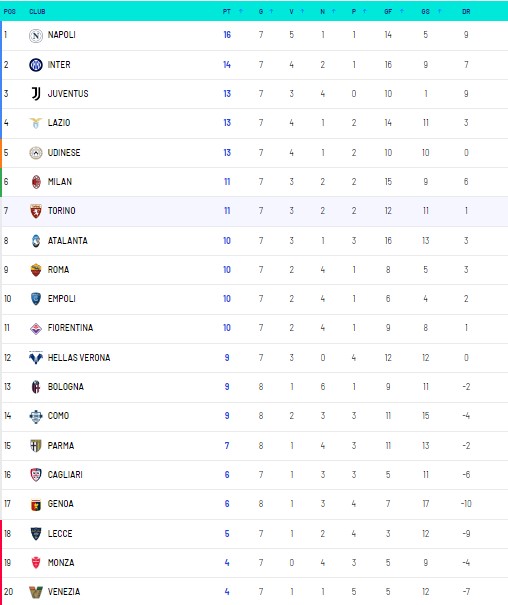Screen dimensions: 508x605
Task: Select the Bologna table row
Action: click(254, 387)
